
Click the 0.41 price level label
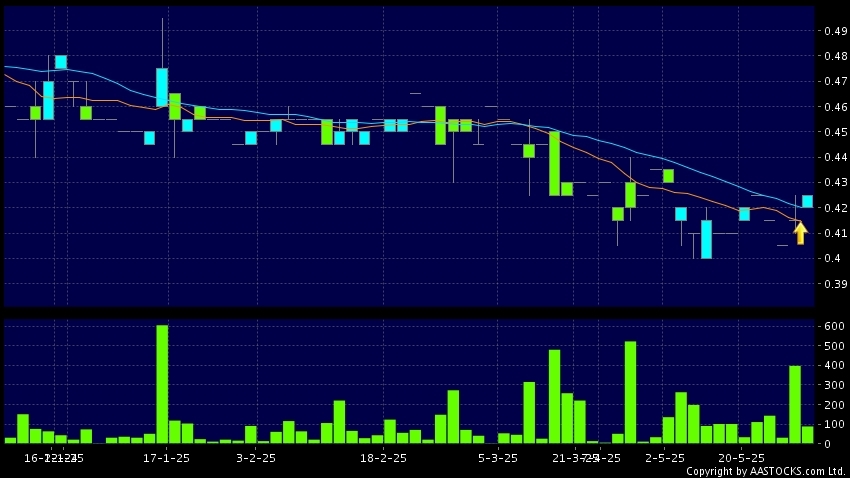click(x=835, y=233)
